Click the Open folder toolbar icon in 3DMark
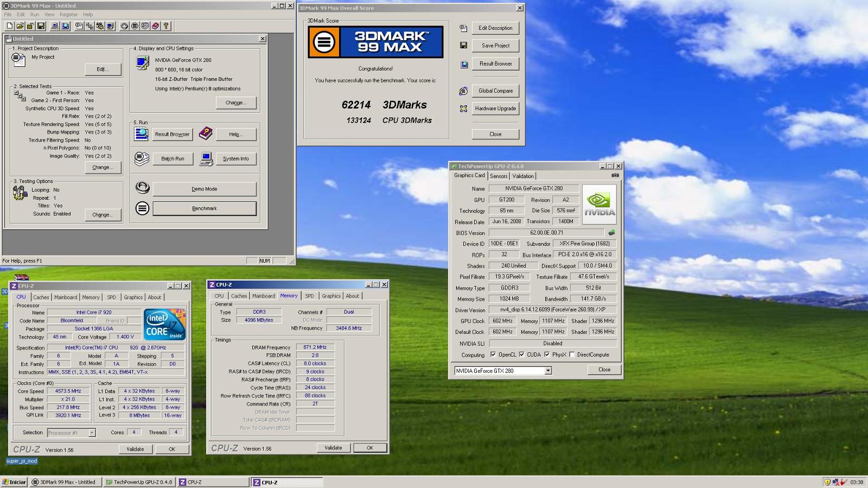Image resolution: width=868 pixels, height=488 pixels. 20,26
